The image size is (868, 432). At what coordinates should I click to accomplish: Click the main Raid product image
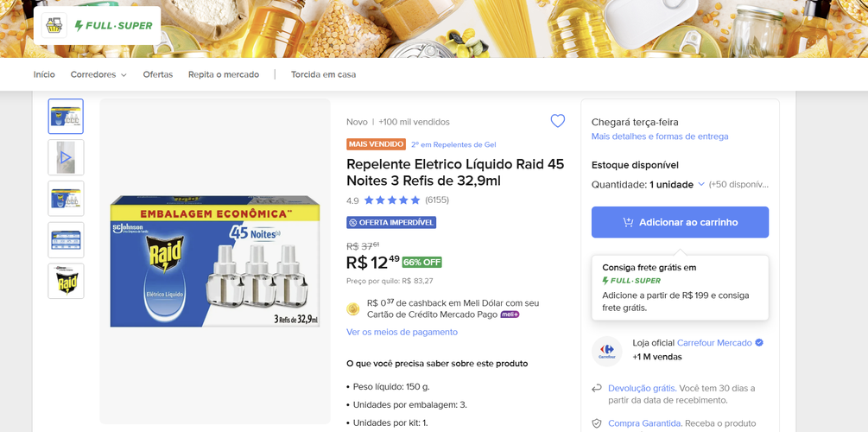(x=215, y=261)
